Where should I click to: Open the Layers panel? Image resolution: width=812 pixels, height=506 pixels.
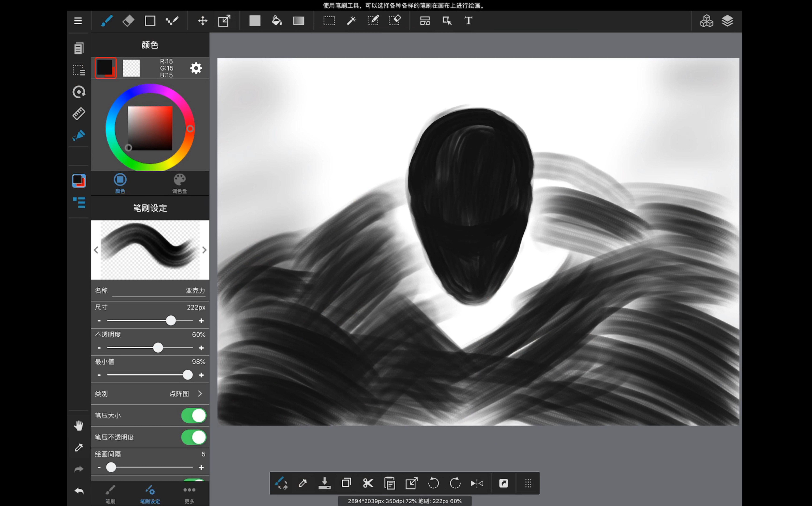(x=728, y=21)
